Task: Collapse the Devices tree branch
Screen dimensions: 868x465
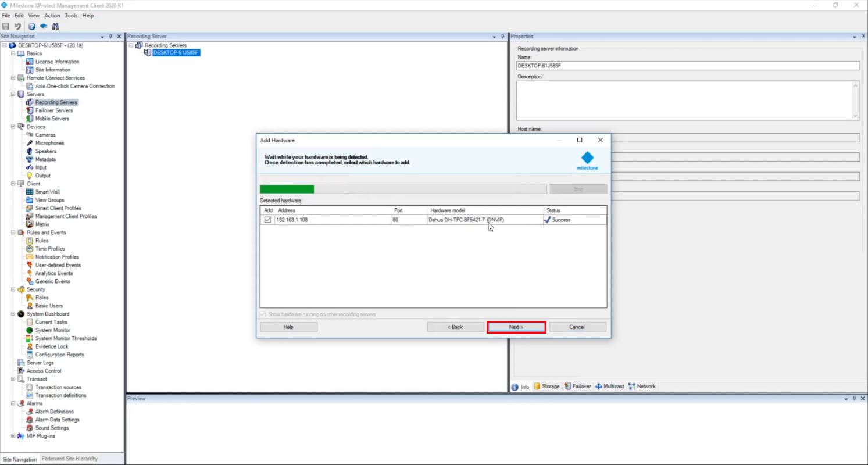Action: pyautogui.click(x=13, y=126)
